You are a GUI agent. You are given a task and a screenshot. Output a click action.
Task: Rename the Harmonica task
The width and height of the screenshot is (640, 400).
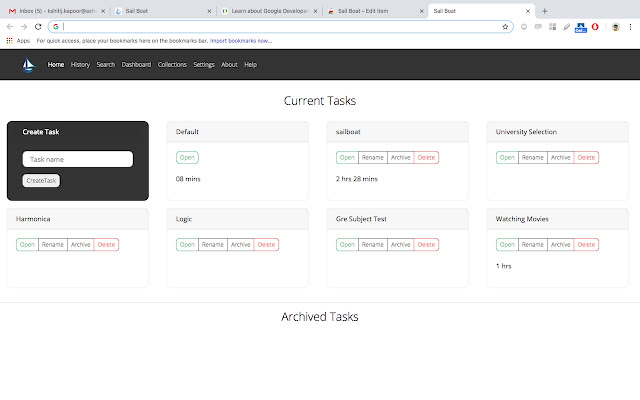(x=53, y=244)
